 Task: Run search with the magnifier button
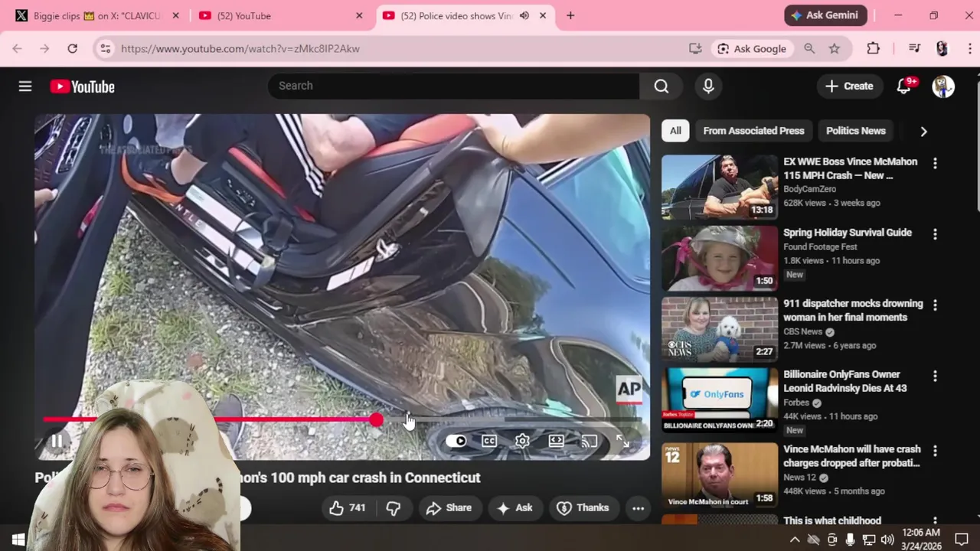661,86
